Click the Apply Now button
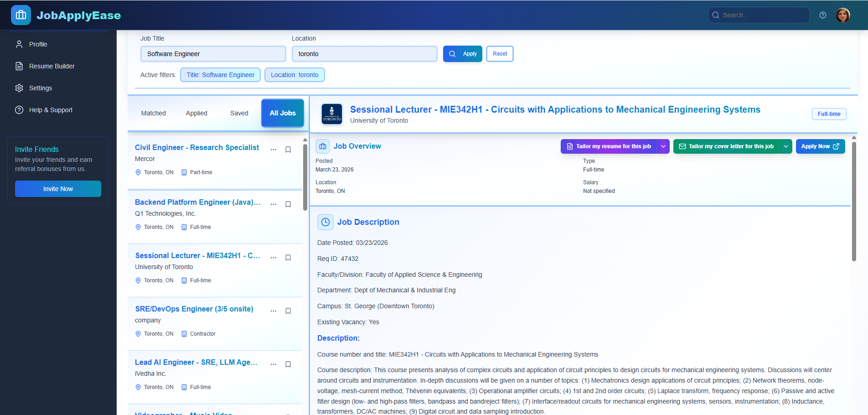This screenshot has height=415, width=868. [820, 146]
